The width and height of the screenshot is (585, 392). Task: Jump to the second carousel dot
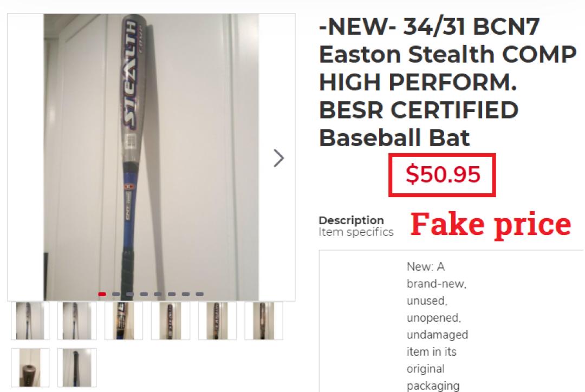(x=116, y=295)
